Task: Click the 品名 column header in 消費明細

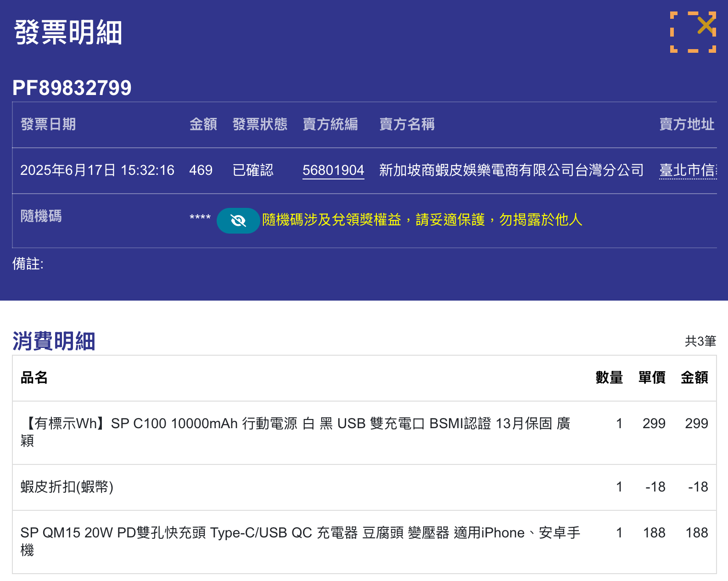Action: (34, 378)
